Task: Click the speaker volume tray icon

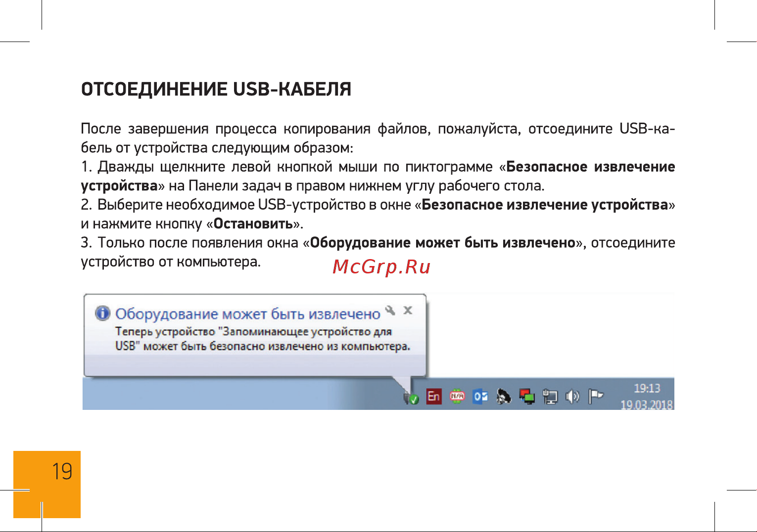Action: pyautogui.click(x=572, y=397)
